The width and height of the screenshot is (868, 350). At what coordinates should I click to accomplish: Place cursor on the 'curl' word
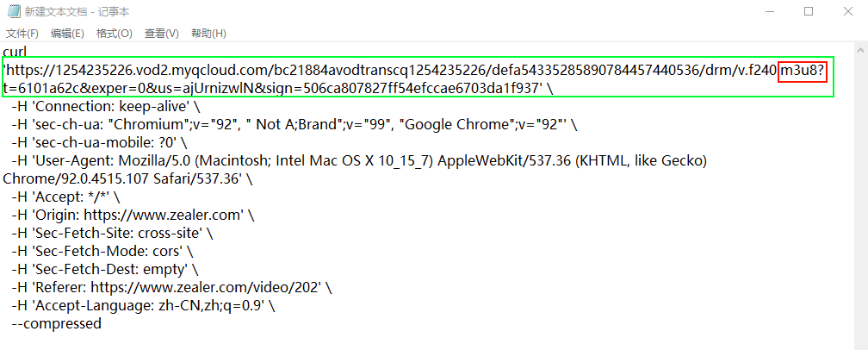(15, 53)
